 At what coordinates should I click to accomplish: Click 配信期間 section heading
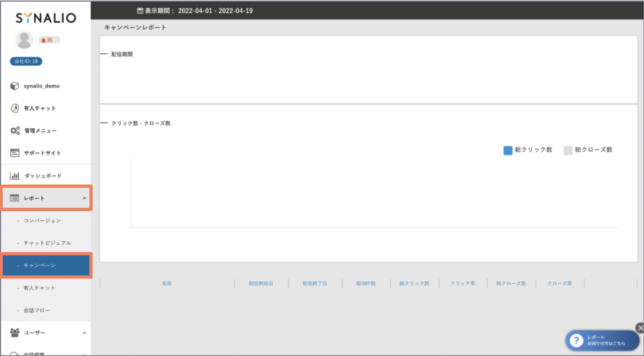[122, 55]
